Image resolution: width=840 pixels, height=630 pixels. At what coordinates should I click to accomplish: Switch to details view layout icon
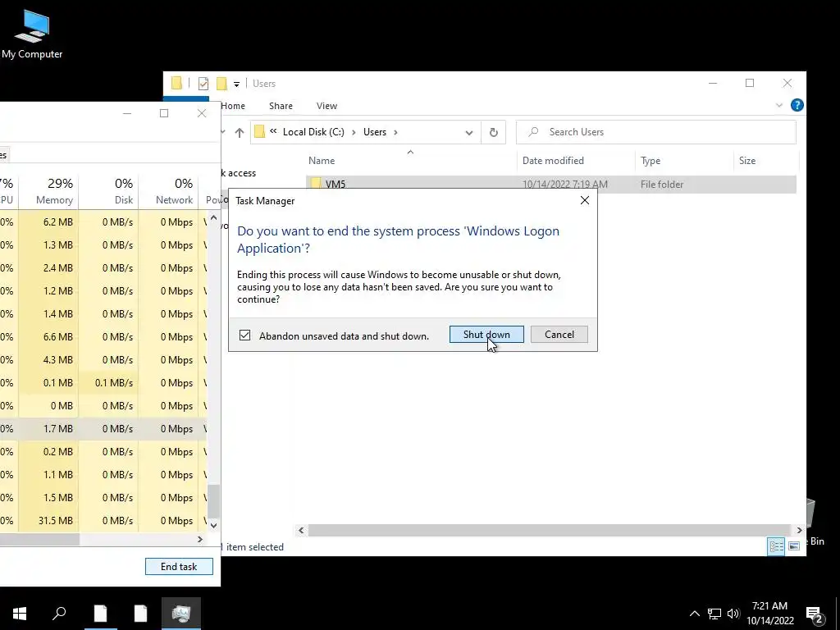click(x=776, y=546)
